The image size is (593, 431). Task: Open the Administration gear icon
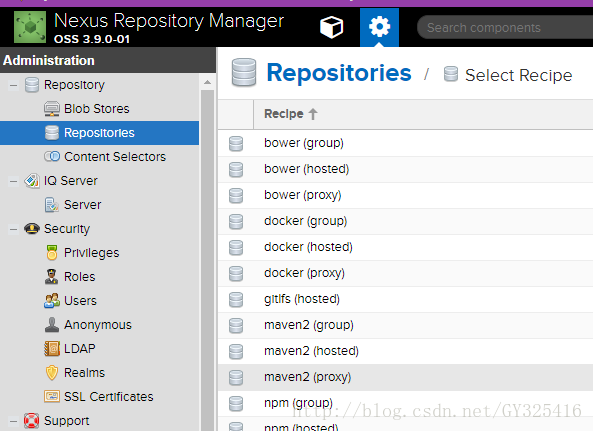pos(379,27)
